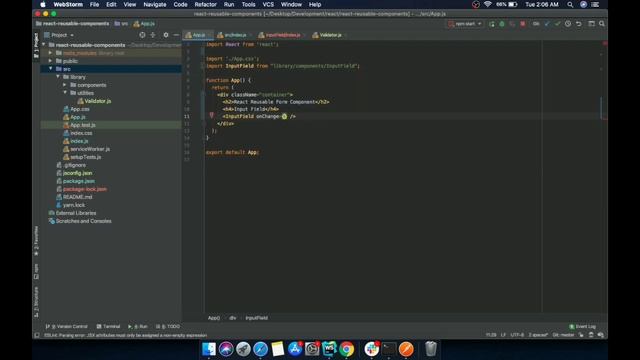Screen dimensions: 640x360
Task: Expand the node_modules folder
Action: click(x=51, y=53)
